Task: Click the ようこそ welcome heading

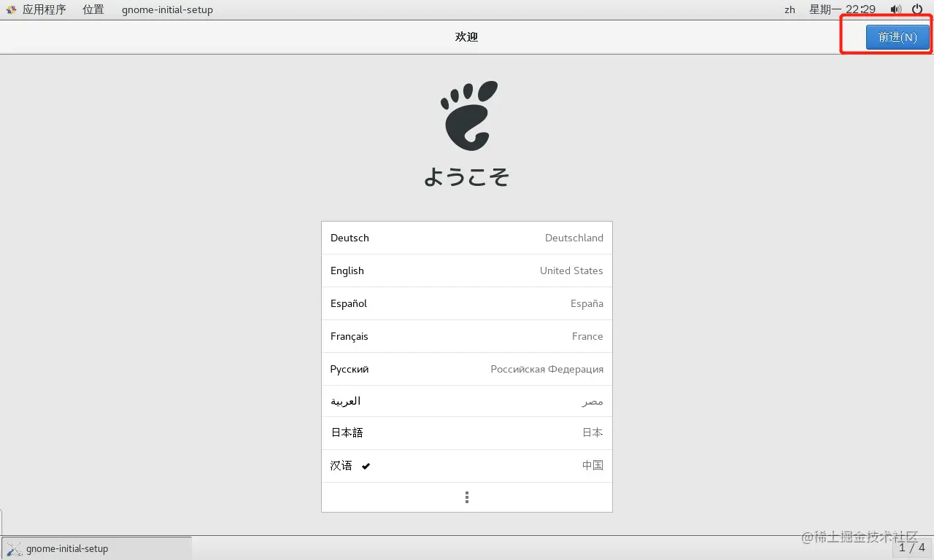Action: tap(467, 176)
